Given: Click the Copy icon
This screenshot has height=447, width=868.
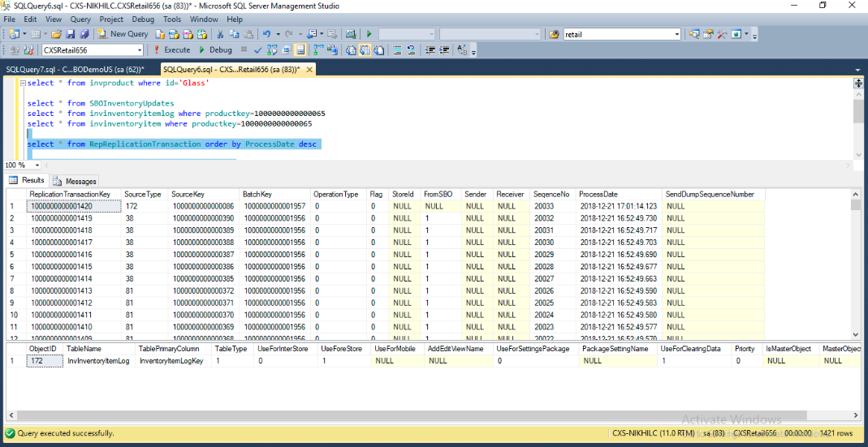Looking at the screenshot, I should click(235, 34).
